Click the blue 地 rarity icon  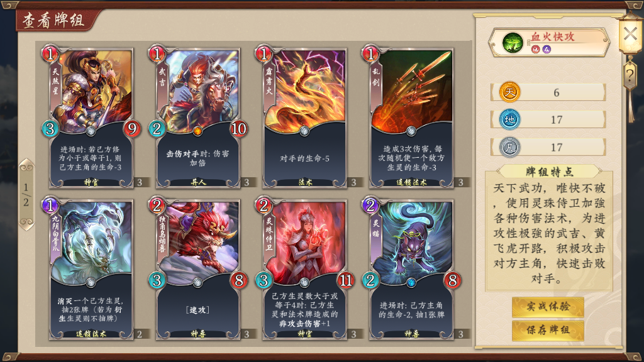point(509,119)
